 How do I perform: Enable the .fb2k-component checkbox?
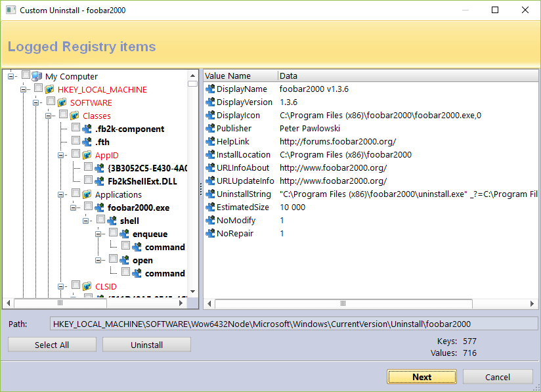pos(76,127)
